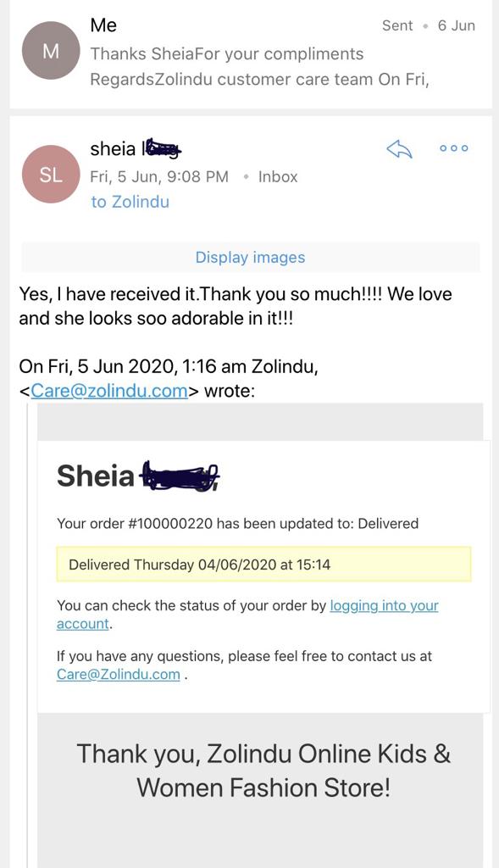This screenshot has height=868, width=499.
Task: Click the Care@Zolindu.com contact link
Action: pyautogui.click(x=119, y=674)
